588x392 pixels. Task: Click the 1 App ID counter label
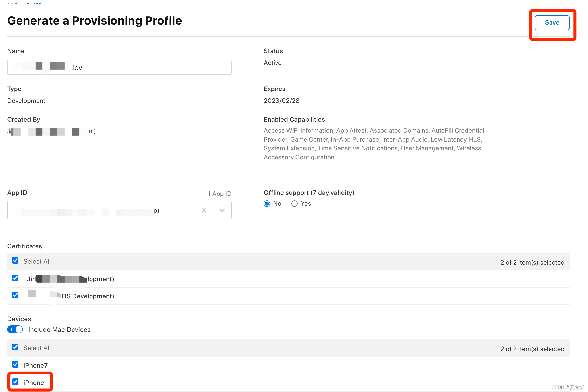click(x=219, y=194)
